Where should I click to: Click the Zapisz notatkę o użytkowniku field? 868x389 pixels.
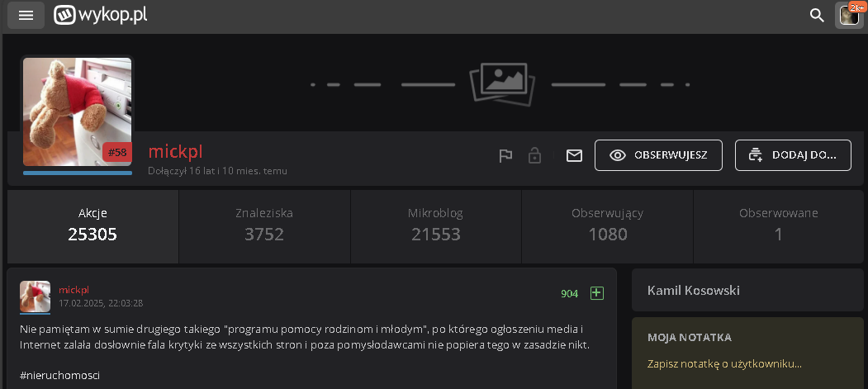point(724,363)
